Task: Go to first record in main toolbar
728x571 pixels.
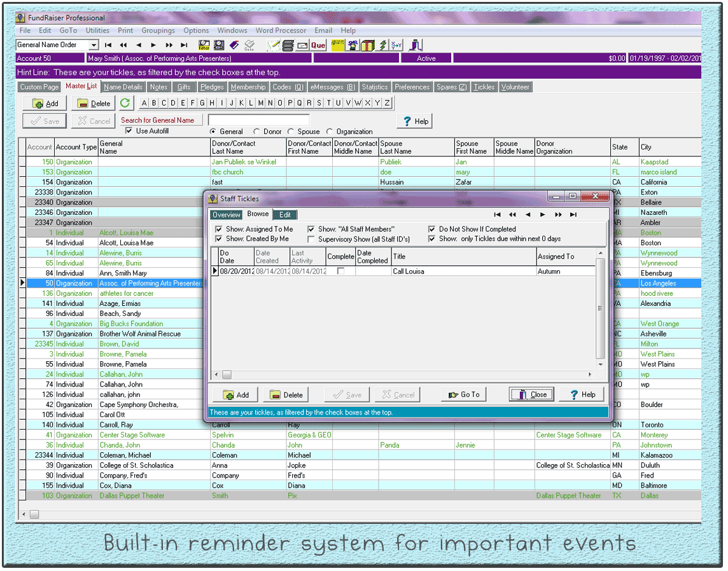Action: point(108,45)
